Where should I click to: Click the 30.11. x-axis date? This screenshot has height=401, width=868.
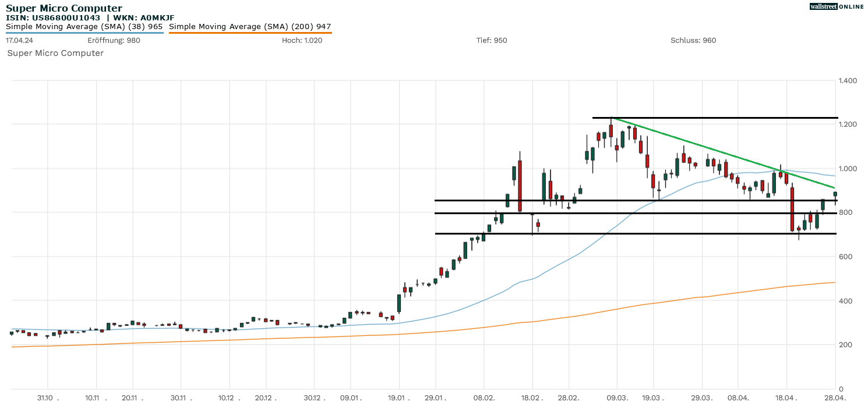pos(181,398)
